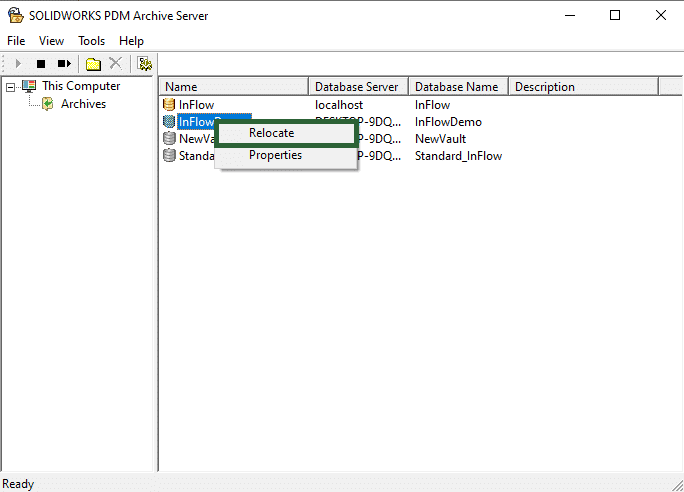
Task: Open the File menu
Action: [16, 41]
